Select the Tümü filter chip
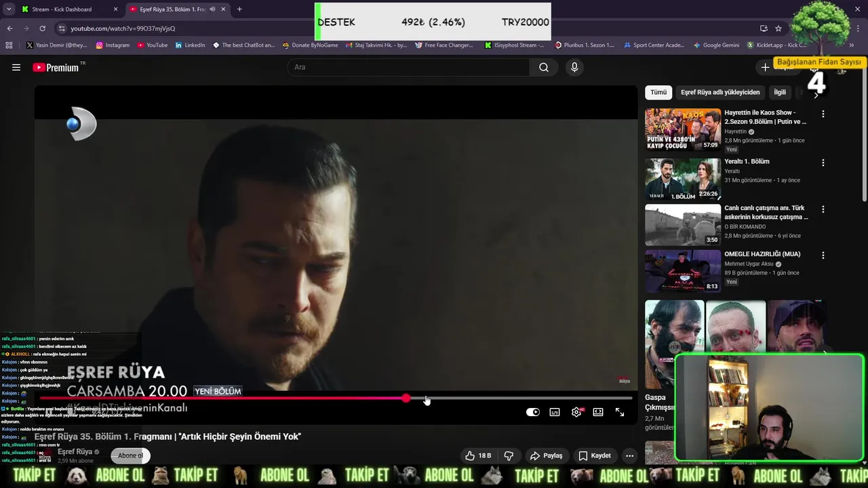The height and width of the screenshot is (488, 868). 658,92
